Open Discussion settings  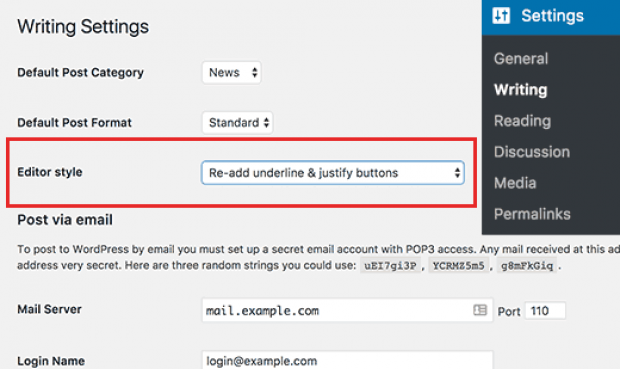(x=532, y=152)
